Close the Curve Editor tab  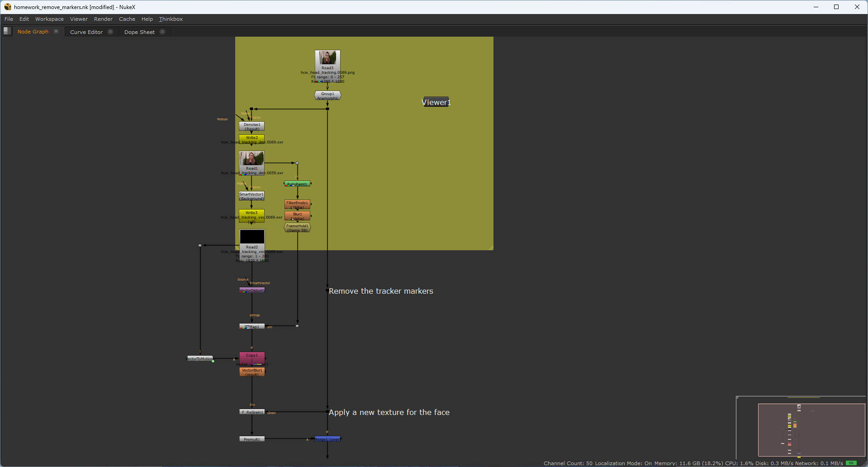pyautogui.click(x=110, y=32)
